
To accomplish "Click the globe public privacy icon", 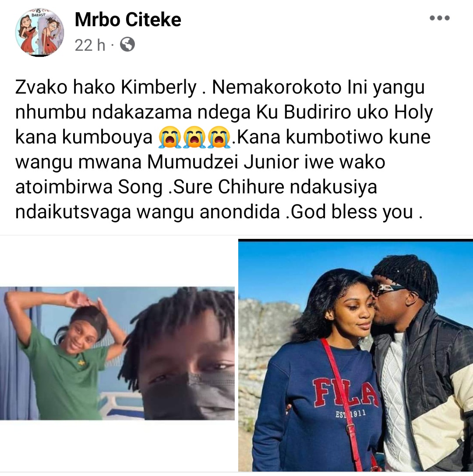I will 127,44.
